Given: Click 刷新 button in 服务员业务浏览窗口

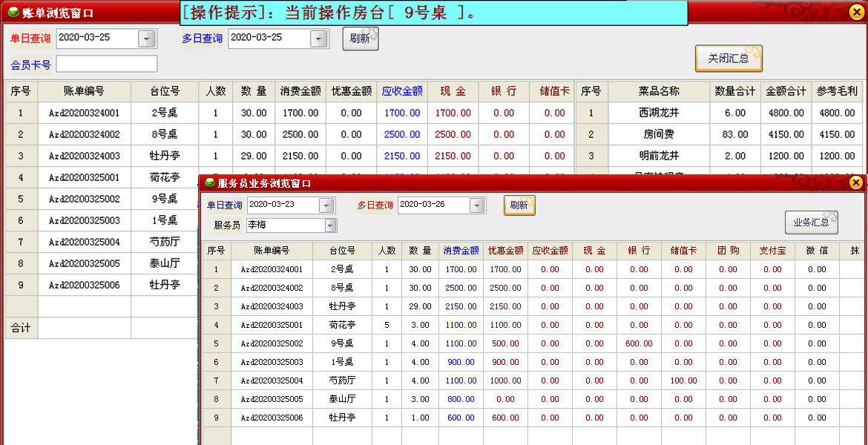Looking at the screenshot, I should point(519,205).
